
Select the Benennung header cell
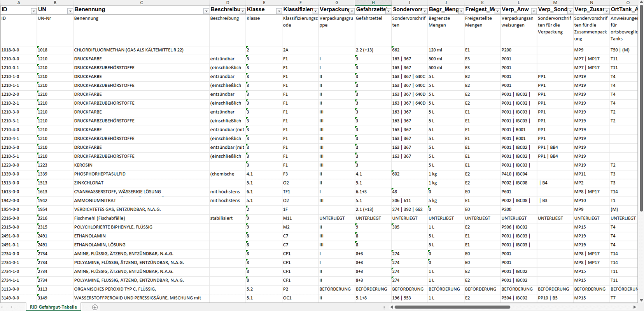tap(141, 10)
